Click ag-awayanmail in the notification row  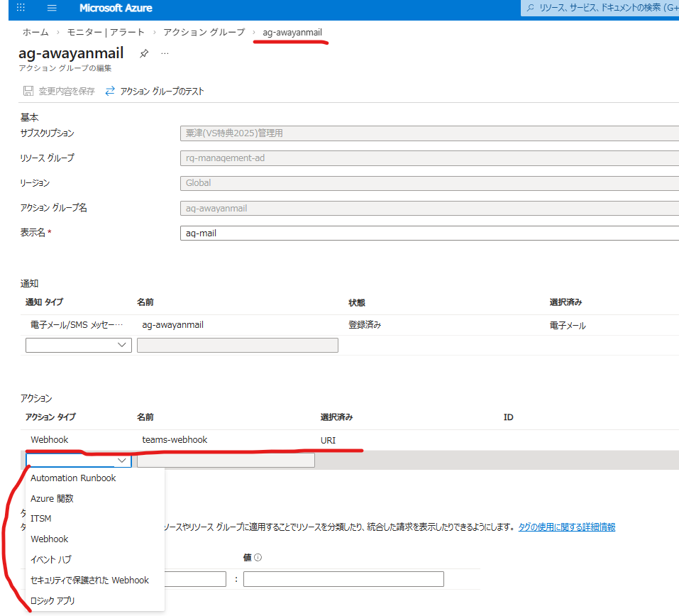pyautogui.click(x=173, y=324)
